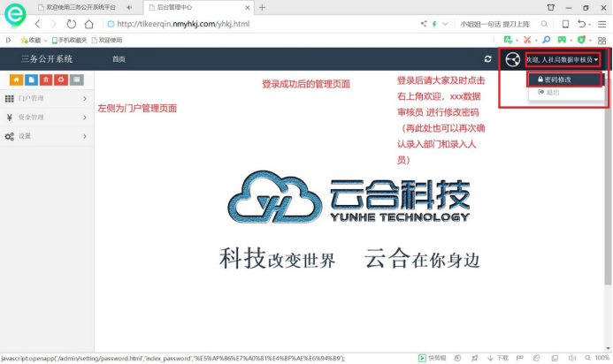Select 密码修改 in the user menu
Image resolution: width=613 pixels, height=364 pixels.
(564, 80)
